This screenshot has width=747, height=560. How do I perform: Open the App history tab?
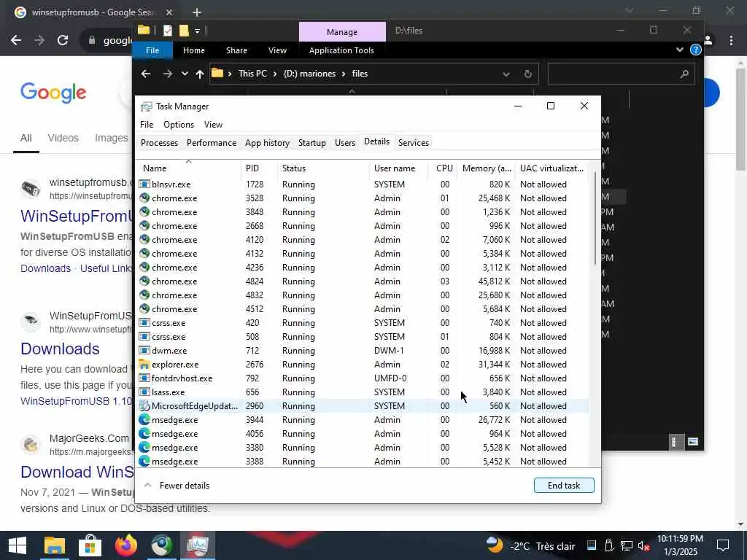pos(267,142)
